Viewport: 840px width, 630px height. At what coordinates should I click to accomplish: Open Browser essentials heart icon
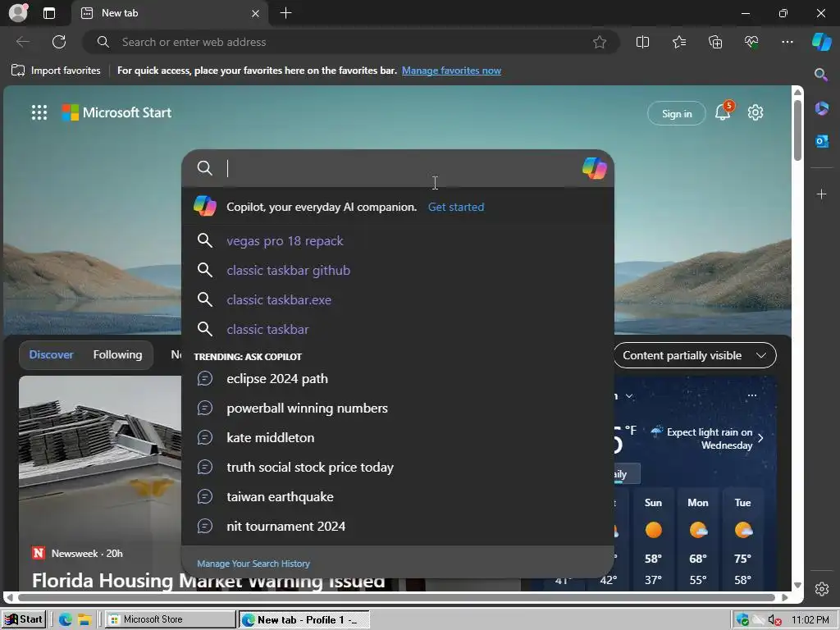point(751,42)
